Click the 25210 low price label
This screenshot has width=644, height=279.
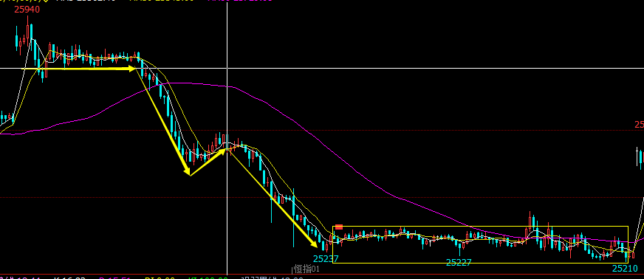pyautogui.click(x=625, y=269)
